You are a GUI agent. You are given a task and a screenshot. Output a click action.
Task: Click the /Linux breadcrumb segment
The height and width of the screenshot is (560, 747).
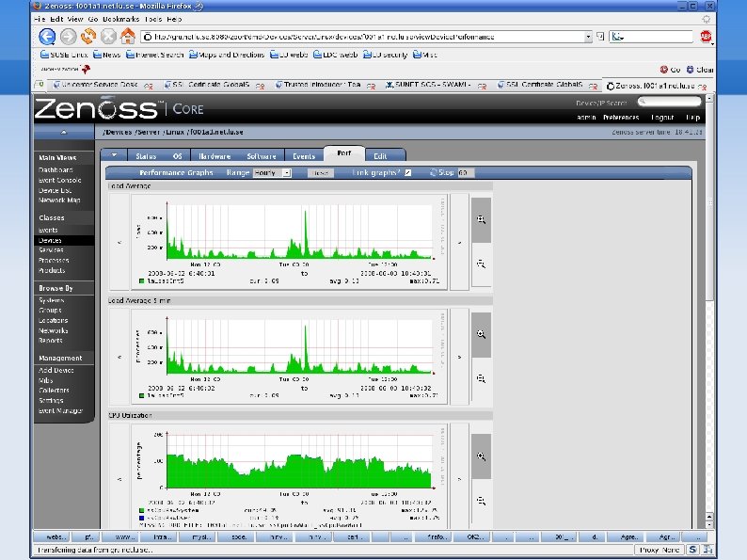[175, 132]
